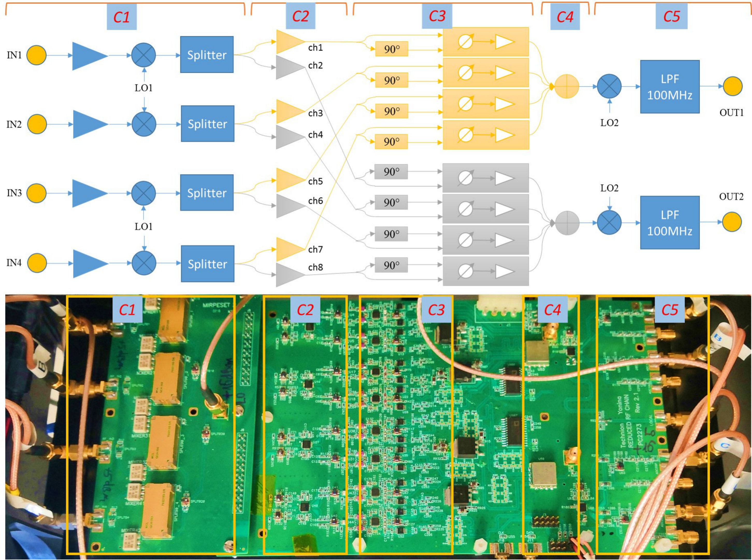The width and height of the screenshot is (752, 560).
Task: Select the C5 label on board photo
Action: (x=670, y=309)
